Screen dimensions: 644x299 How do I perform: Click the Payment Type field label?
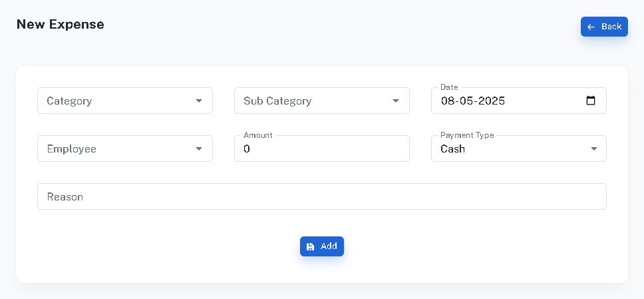[467, 135]
